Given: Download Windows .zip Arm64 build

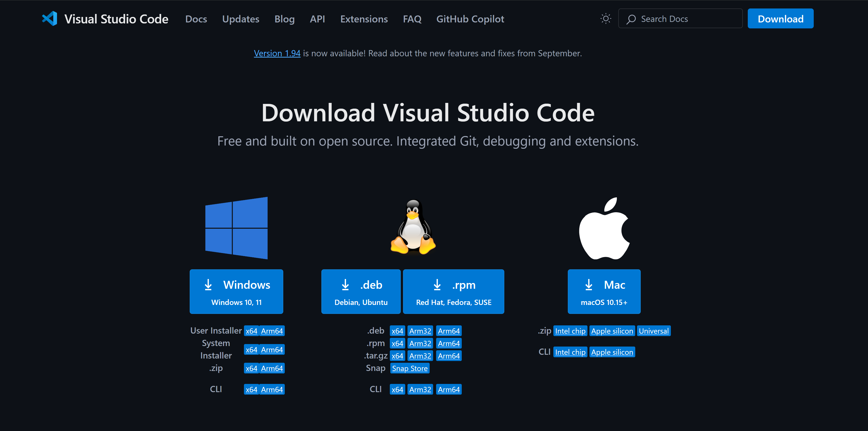Looking at the screenshot, I should tap(272, 368).
